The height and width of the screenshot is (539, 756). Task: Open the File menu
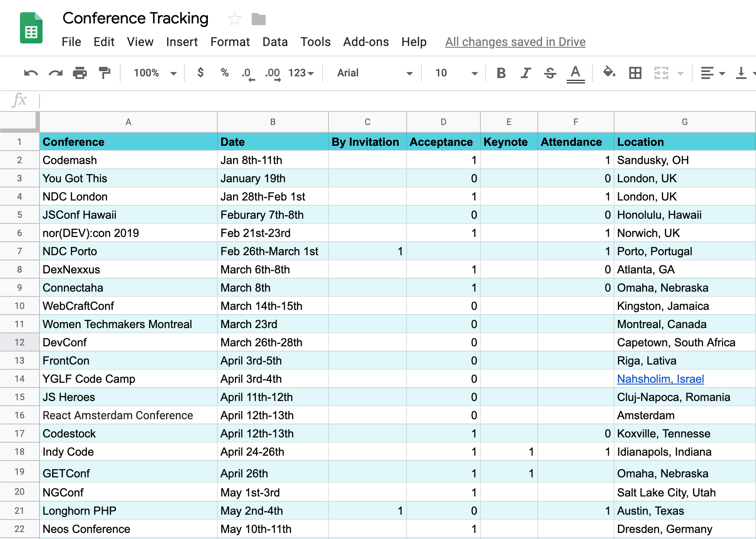click(71, 42)
